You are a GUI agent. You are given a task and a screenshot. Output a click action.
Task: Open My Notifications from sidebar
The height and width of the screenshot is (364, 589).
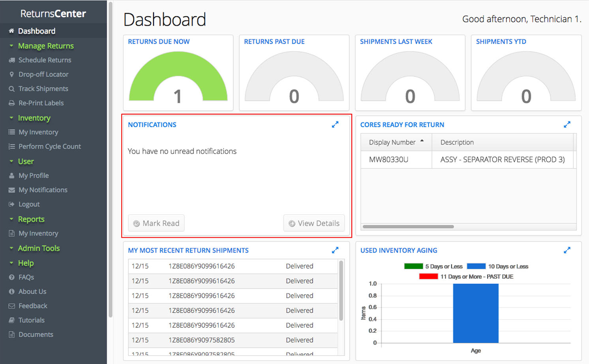[43, 190]
